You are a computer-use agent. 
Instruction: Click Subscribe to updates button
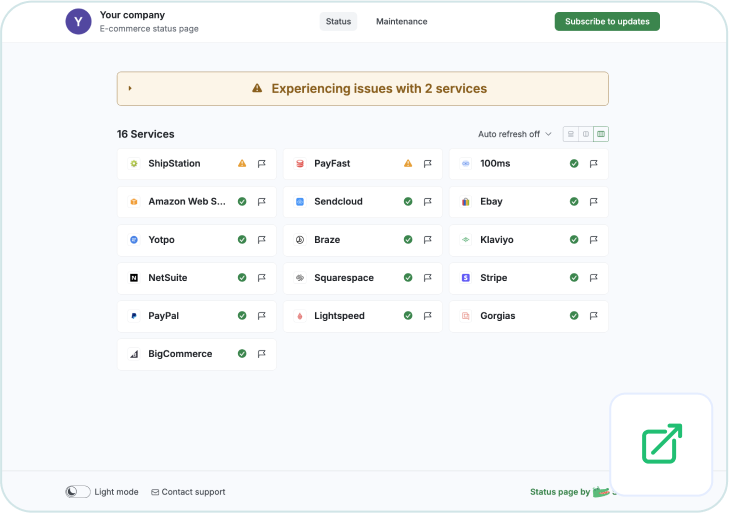[607, 21]
